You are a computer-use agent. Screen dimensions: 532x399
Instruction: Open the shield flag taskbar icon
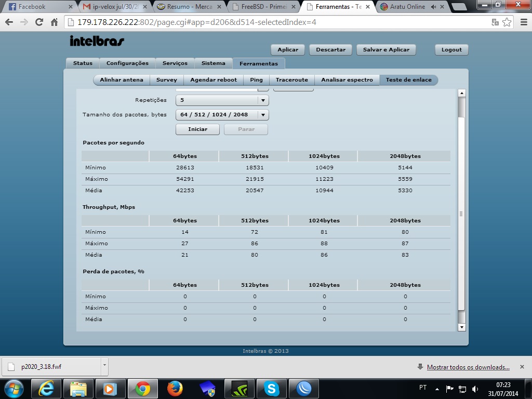click(x=207, y=389)
